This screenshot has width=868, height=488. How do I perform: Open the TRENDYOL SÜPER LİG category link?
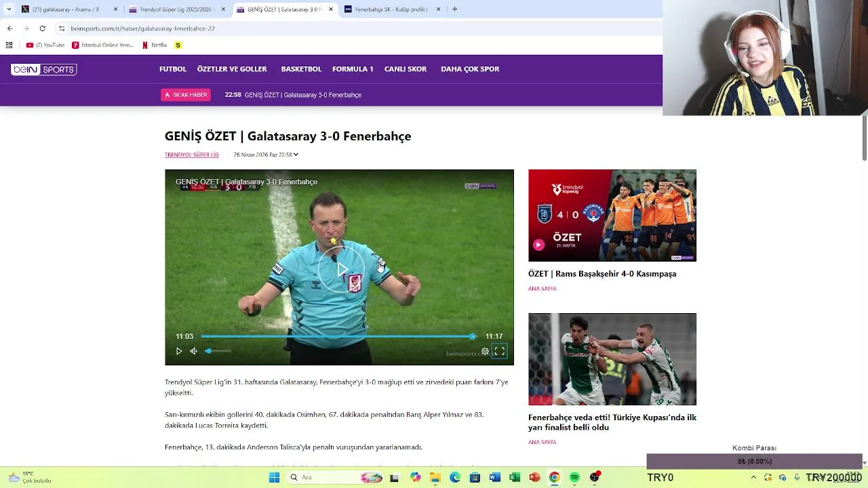[x=192, y=155]
